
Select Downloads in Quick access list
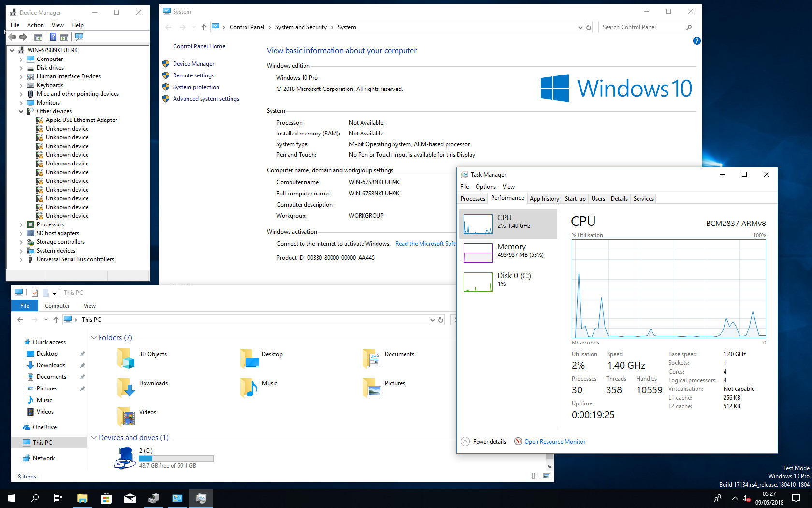pos(51,365)
